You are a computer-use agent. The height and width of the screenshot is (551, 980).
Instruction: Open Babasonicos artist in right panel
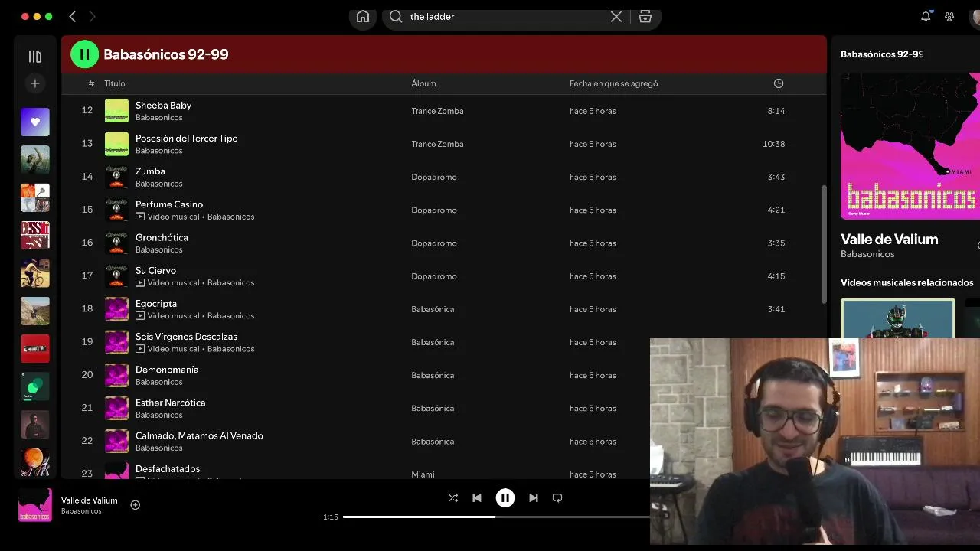(x=867, y=254)
